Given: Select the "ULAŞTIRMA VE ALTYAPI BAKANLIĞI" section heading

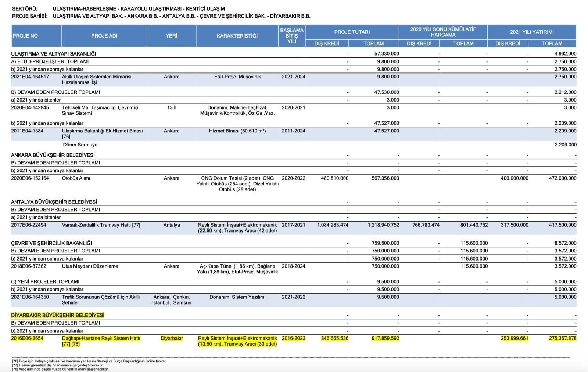Looking at the screenshot, I should click(x=54, y=54).
